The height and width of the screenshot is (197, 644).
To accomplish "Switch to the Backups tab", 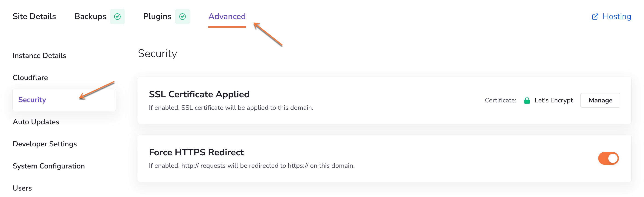I will coord(90,17).
